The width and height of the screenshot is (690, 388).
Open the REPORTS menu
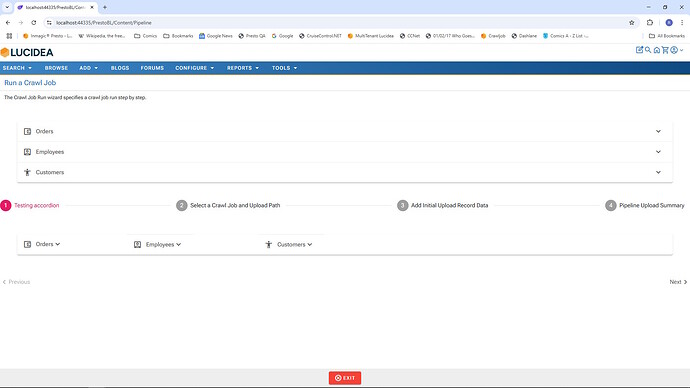pyautogui.click(x=243, y=68)
